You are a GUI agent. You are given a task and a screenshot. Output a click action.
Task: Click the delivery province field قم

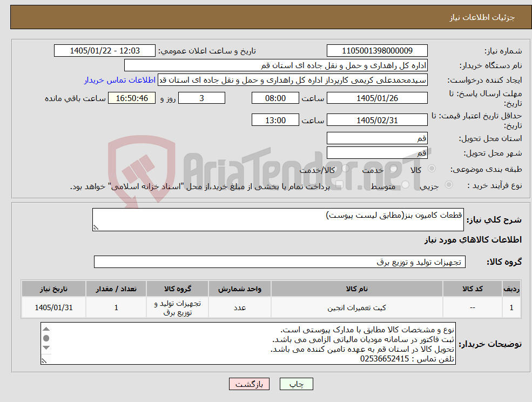point(377,138)
